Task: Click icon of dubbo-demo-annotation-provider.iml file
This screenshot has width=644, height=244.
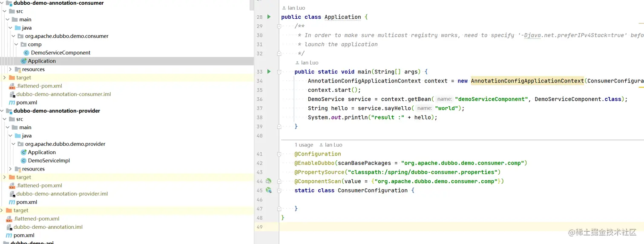Action: (12, 194)
